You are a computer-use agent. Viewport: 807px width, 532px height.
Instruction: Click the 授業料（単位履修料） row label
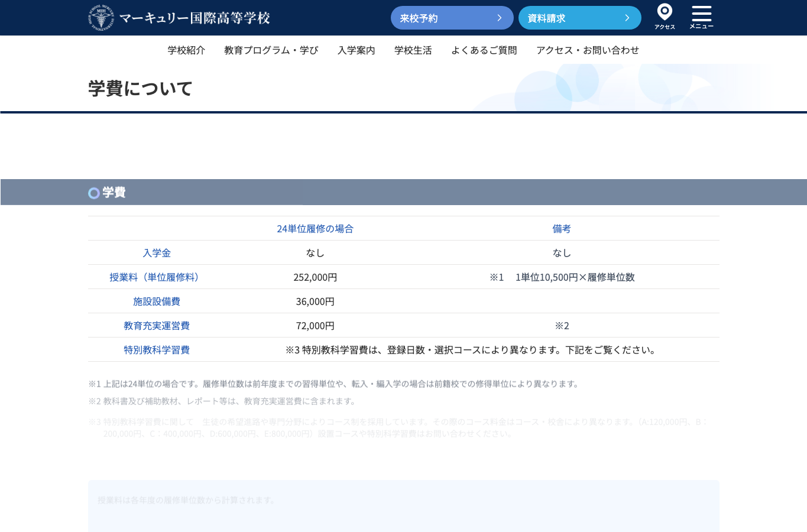coord(157,277)
